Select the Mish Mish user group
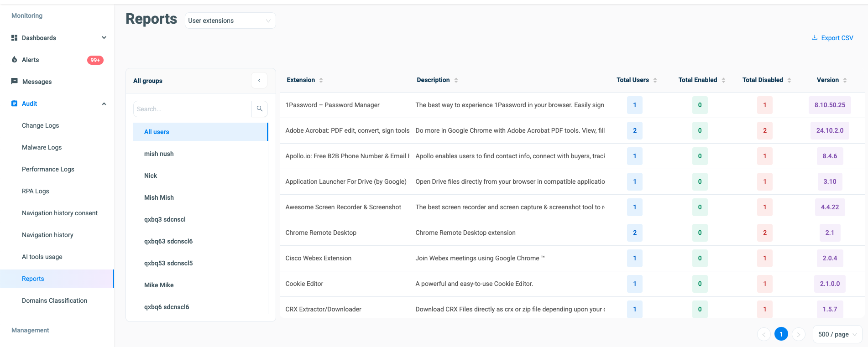The height and width of the screenshot is (347, 868). coord(159,197)
